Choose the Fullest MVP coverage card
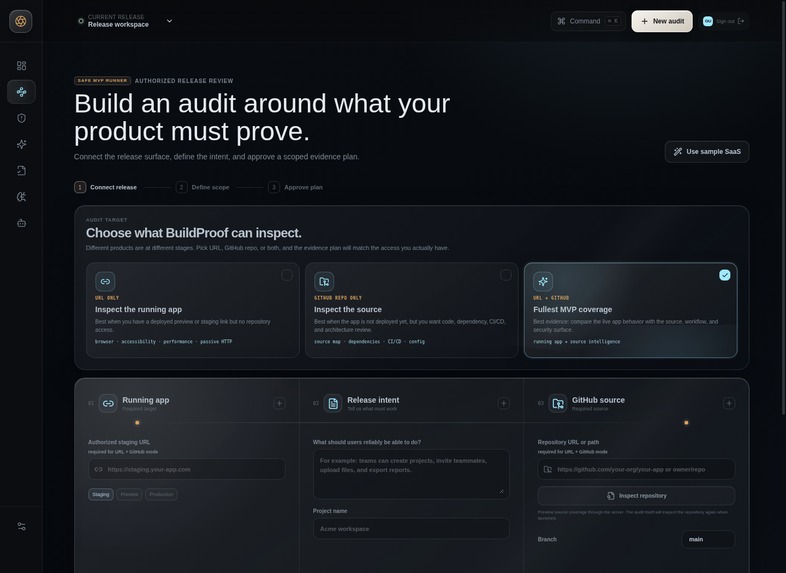Screen dimensions: 786x573 point(631,310)
